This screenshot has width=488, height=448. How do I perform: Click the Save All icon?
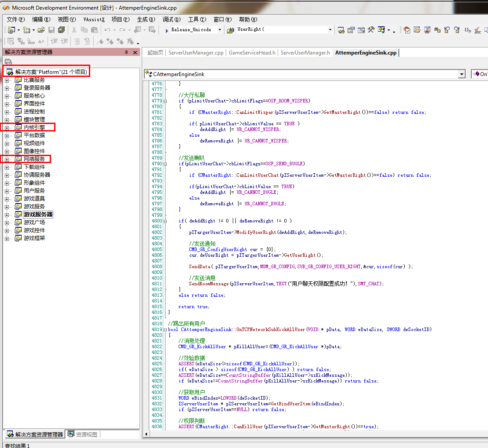click(61, 30)
